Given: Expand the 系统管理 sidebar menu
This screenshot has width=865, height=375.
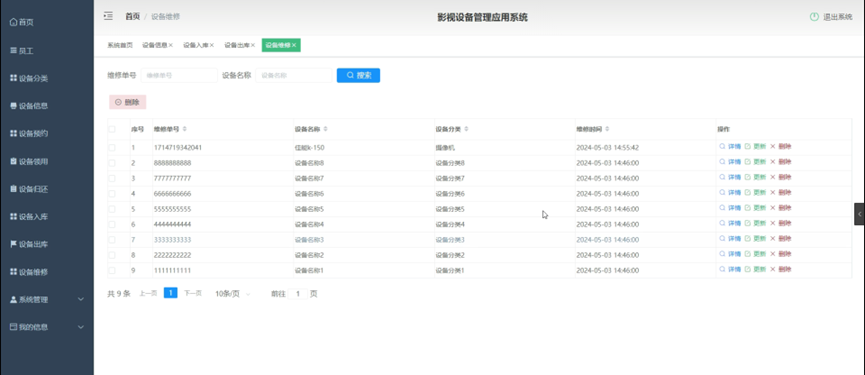Looking at the screenshot, I should (47, 299).
